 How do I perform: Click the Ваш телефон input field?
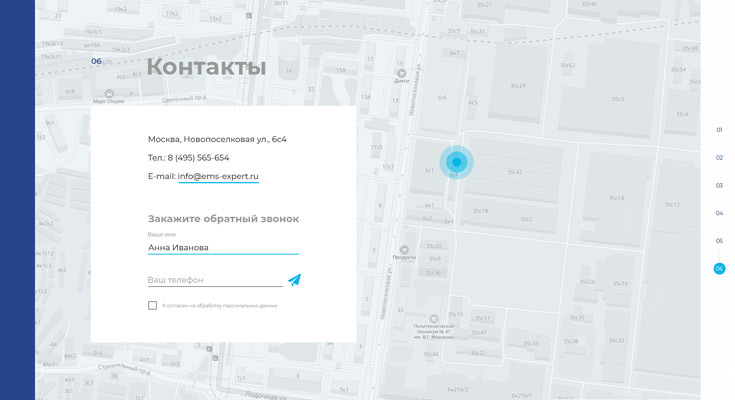point(214,280)
